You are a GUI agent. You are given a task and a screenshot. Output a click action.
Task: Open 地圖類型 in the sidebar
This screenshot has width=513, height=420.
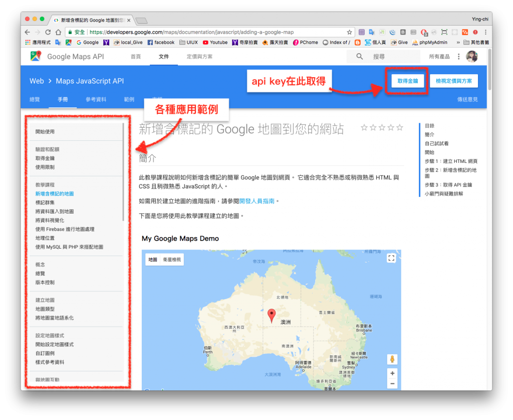[45, 309]
